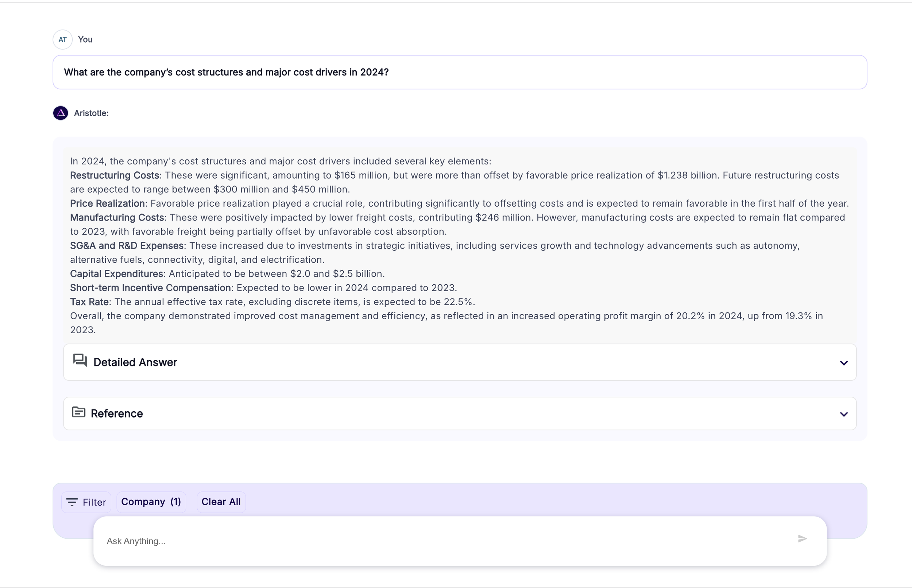Click the 'Restructuring Costs' heading
The height and width of the screenshot is (588, 912).
[x=115, y=175]
